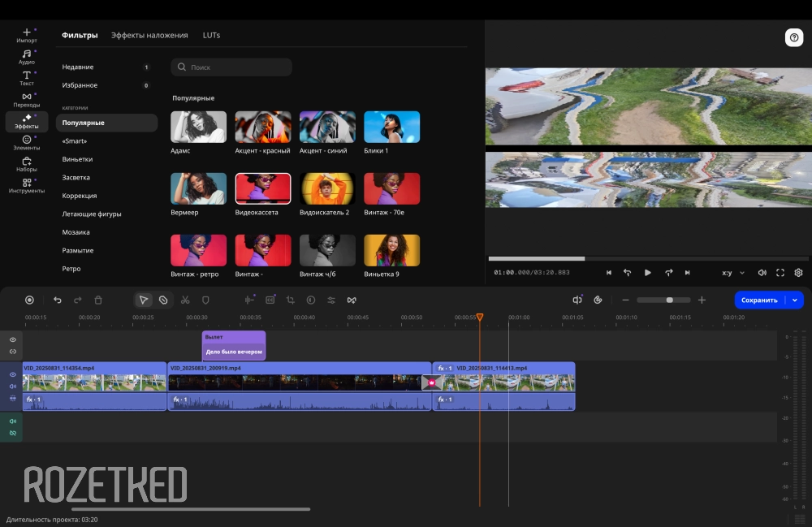The height and width of the screenshot is (527, 812).
Task: Expand the arrow next to Сохранить
Action: coord(795,300)
